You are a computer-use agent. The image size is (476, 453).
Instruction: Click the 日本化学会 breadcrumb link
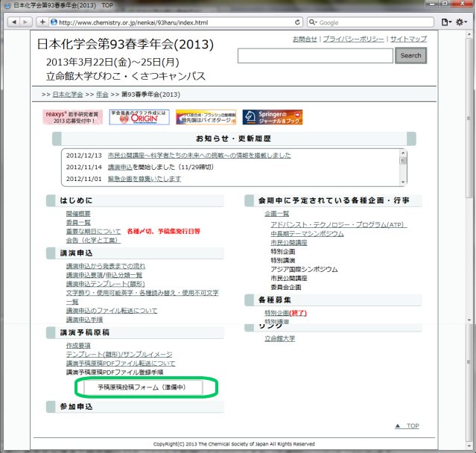coord(67,95)
